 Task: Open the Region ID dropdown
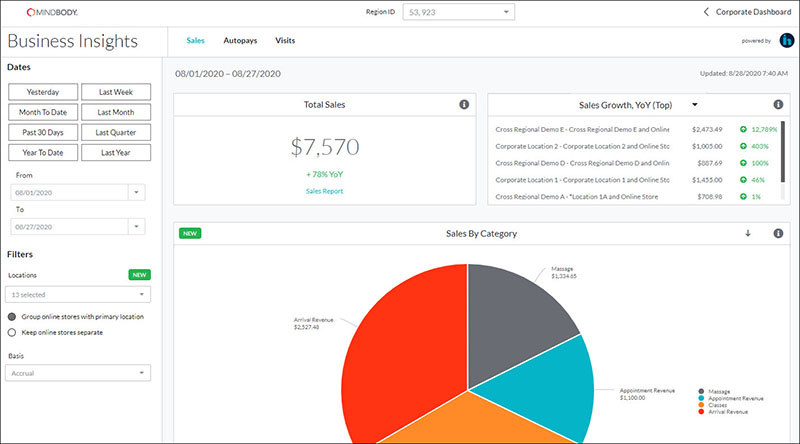[459, 12]
